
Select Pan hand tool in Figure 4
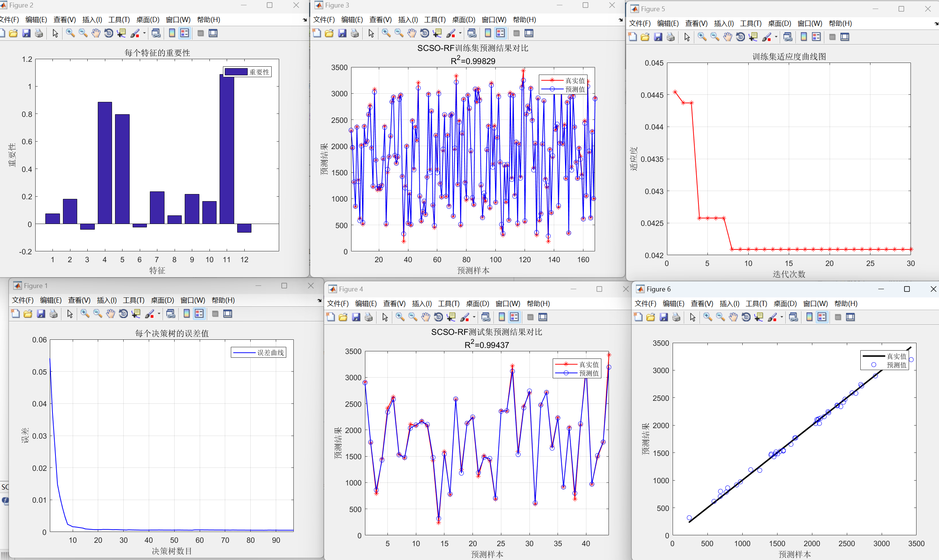tap(426, 317)
